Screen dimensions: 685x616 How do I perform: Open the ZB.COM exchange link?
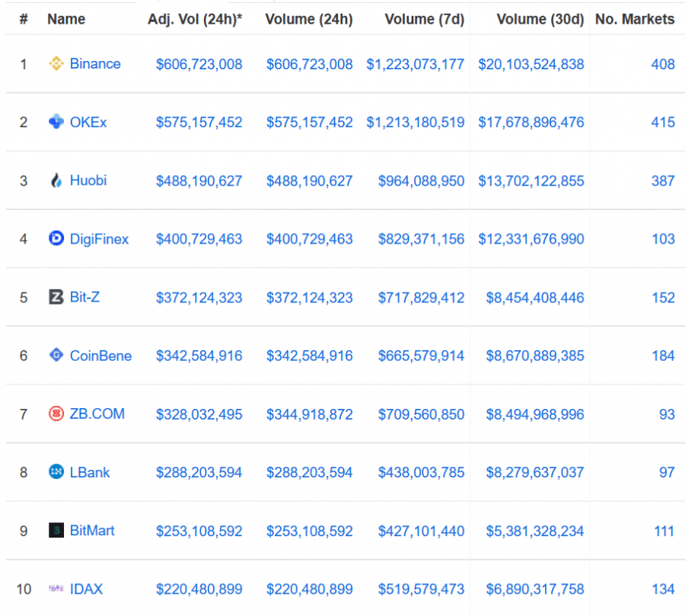click(x=97, y=413)
